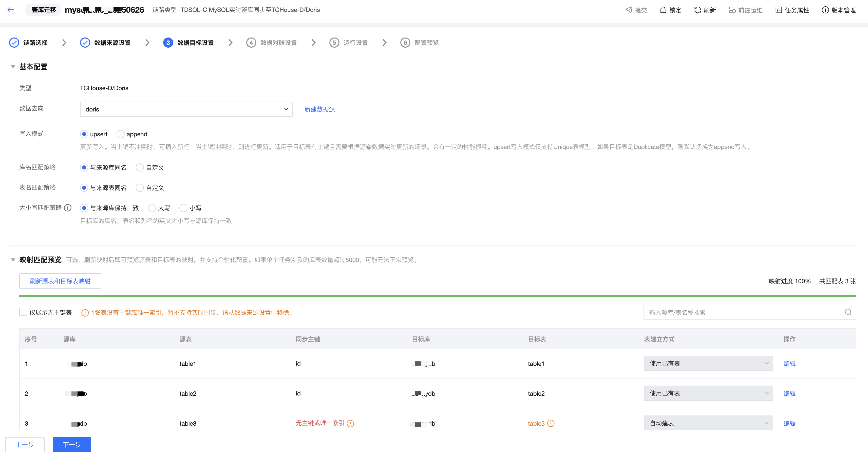Viewport: 868px width, 454px height.
Task: Click warning icon next to table3
Action: pos(551,423)
